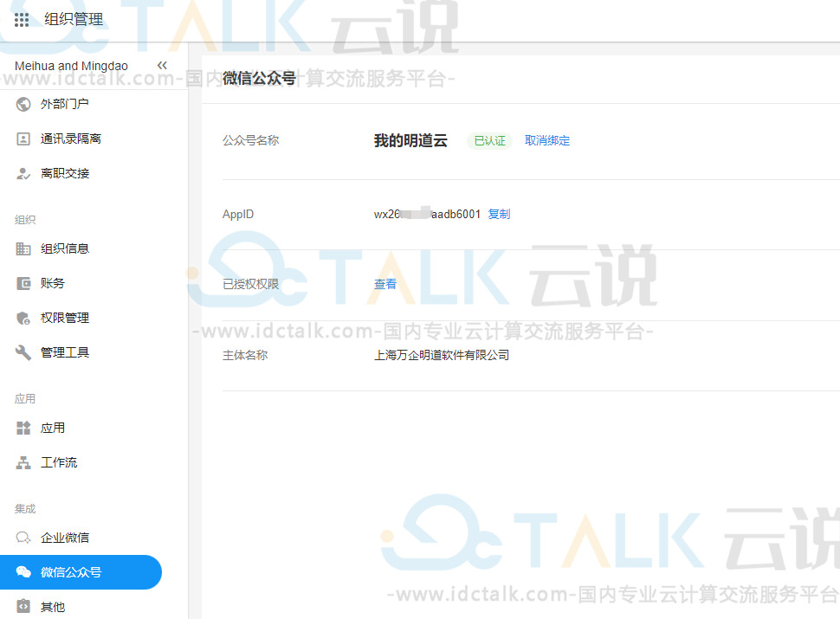Open 其他 menu item
Viewport: 840px width, 619px height.
click(x=53, y=607)
